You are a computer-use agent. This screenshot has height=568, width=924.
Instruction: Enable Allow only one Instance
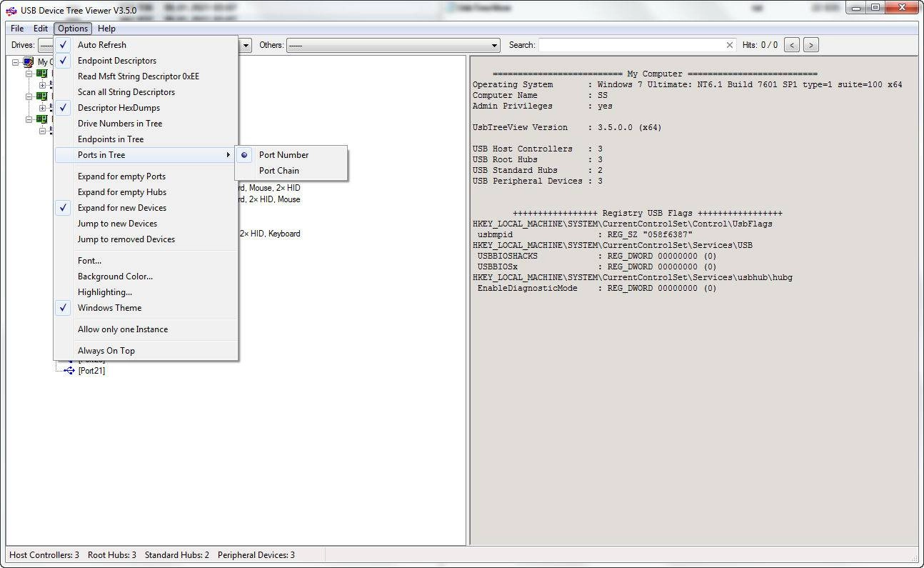pyautogui.click(x=146, y=329)
